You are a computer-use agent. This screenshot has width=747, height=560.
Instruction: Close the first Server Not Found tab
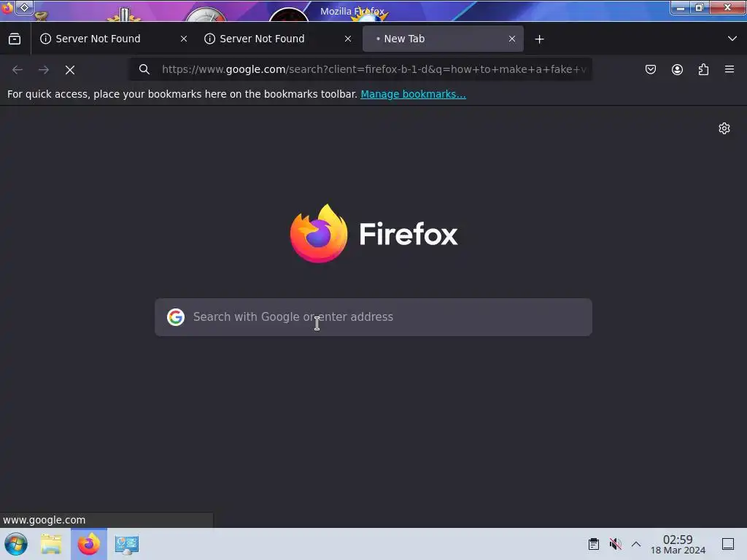tap(184, 39)
